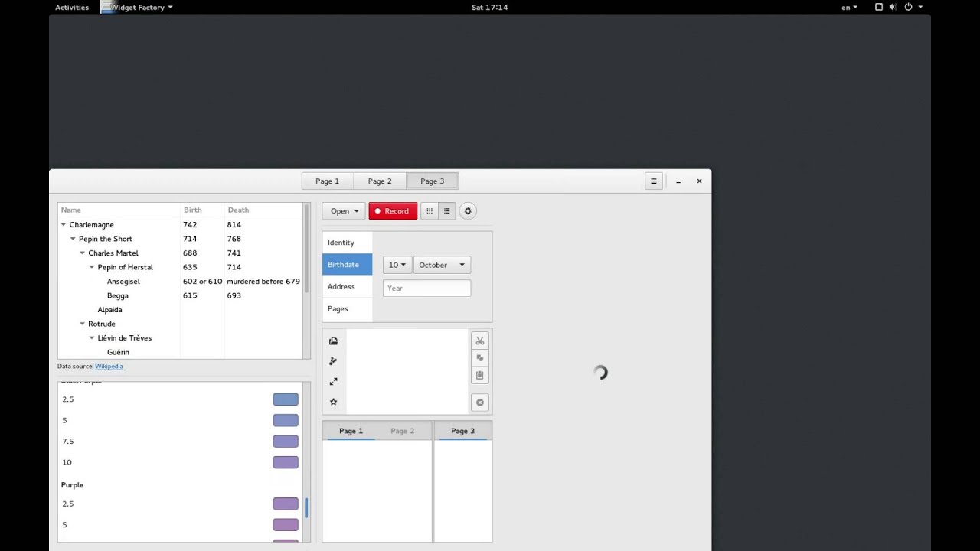This screenshot has width=980, height=551.
Task: Collapse the Pepin of Herstal row
Action: pos(92,267)
